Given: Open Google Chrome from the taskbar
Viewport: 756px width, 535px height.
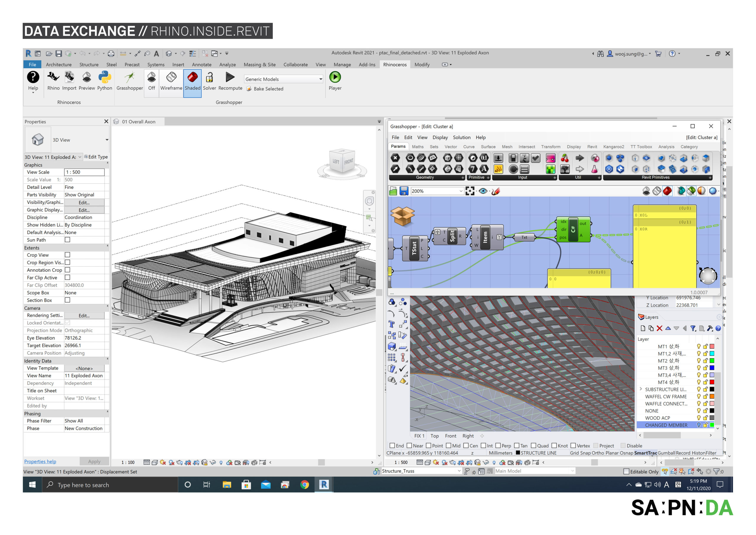Looking at the screenshot, I should [x=304, y=484].
